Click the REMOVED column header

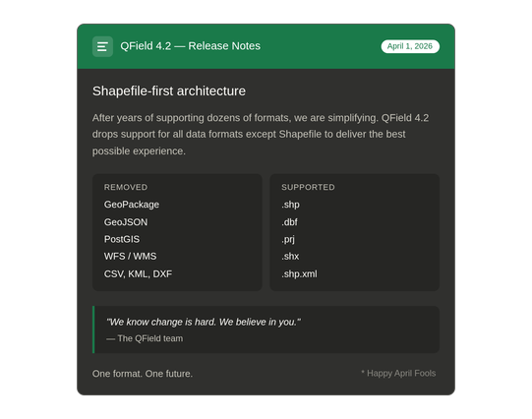[126, 187]
